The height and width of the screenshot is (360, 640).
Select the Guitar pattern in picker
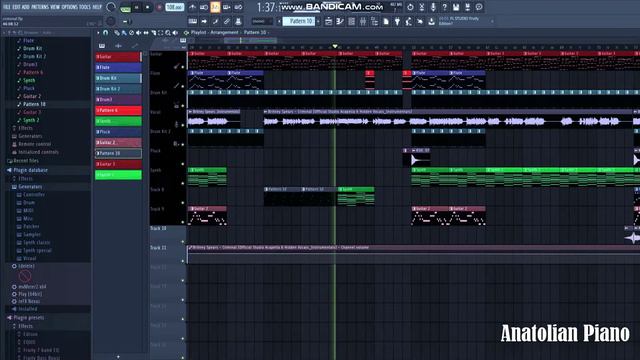pos(118,57)
